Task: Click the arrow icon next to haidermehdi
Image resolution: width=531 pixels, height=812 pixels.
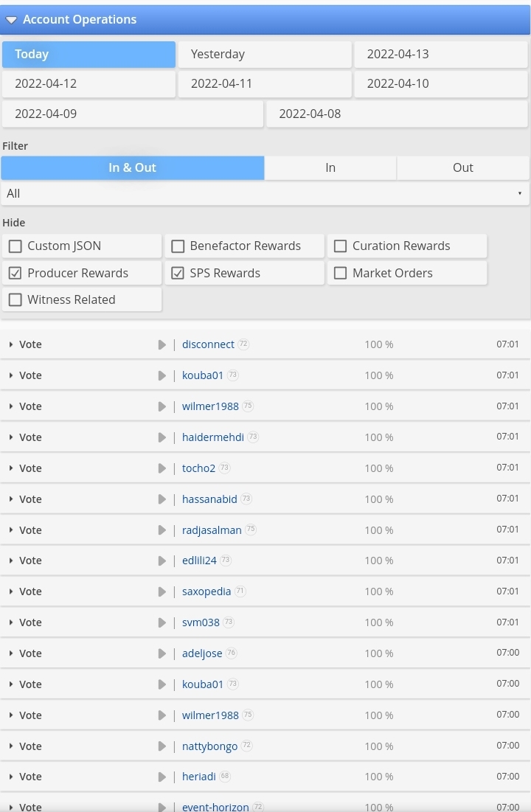Action: click(162, 437)
